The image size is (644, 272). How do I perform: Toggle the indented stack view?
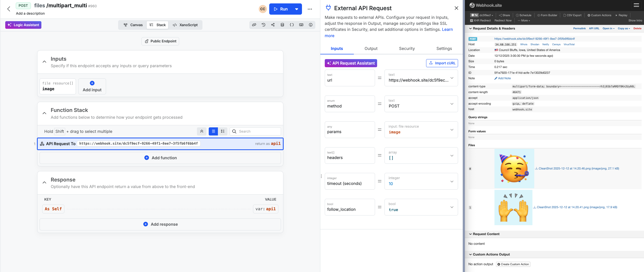point(223,131)
